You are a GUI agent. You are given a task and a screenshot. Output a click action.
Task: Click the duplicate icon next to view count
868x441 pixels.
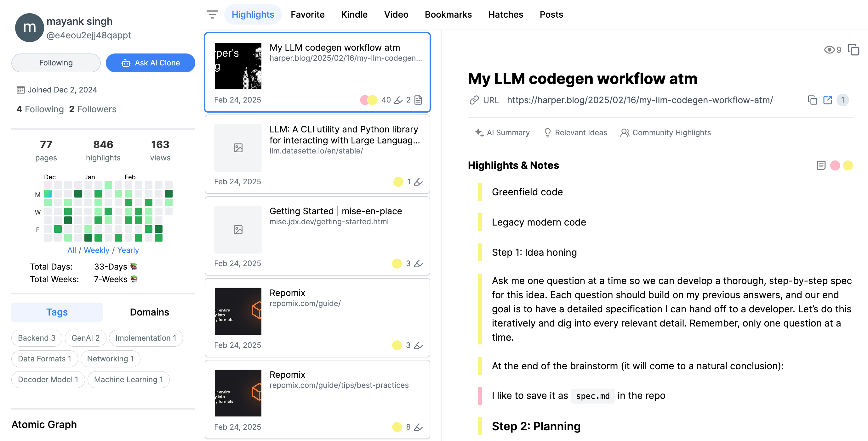click(x=853, y=50)
